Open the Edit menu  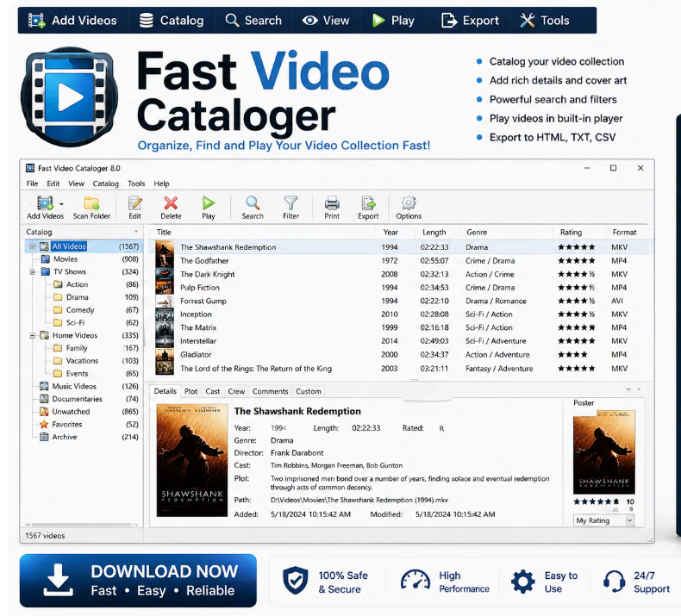coord(53,184)
